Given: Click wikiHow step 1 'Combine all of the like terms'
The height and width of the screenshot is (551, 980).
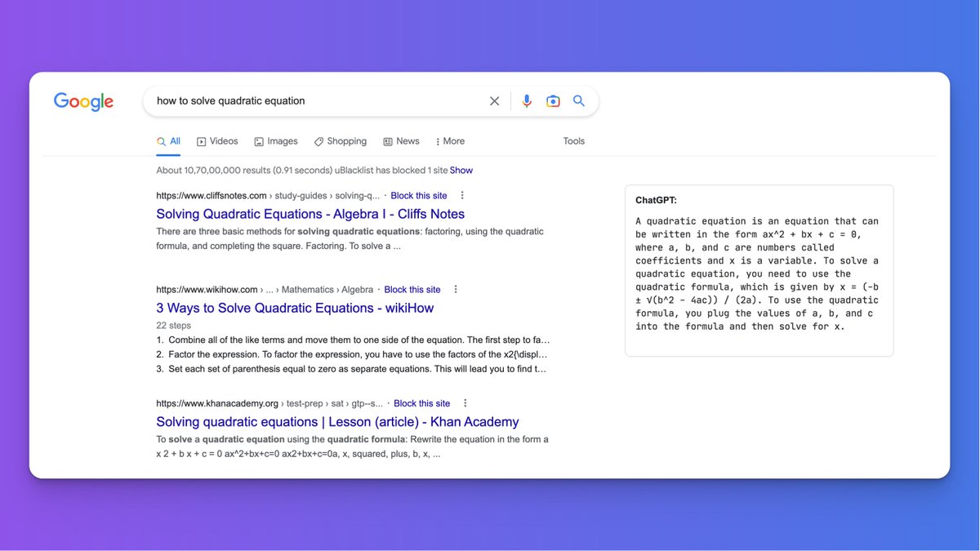Looking at the screenshot, I should coord(354,340).
